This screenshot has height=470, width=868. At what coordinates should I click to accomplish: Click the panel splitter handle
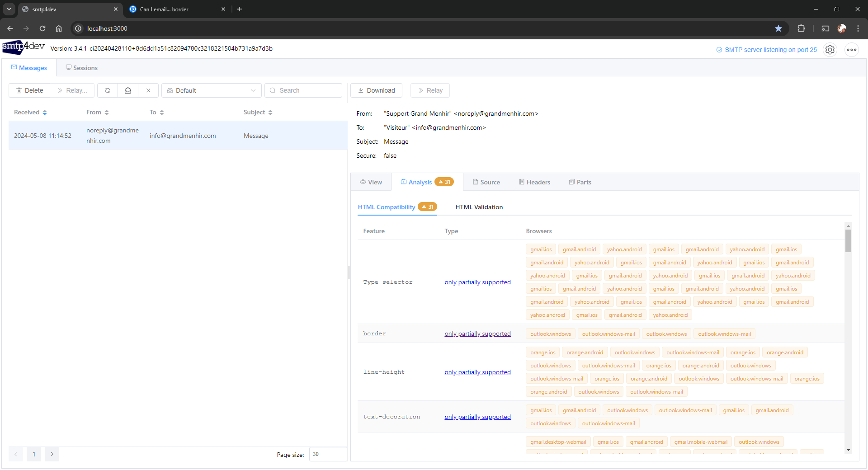349,273
